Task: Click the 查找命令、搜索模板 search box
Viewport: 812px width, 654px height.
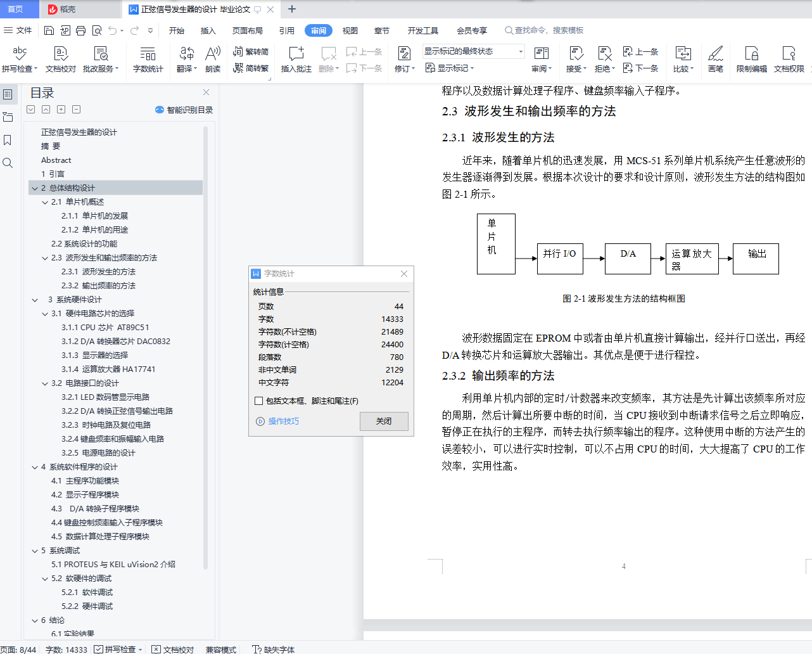Action: click(545, 30)
